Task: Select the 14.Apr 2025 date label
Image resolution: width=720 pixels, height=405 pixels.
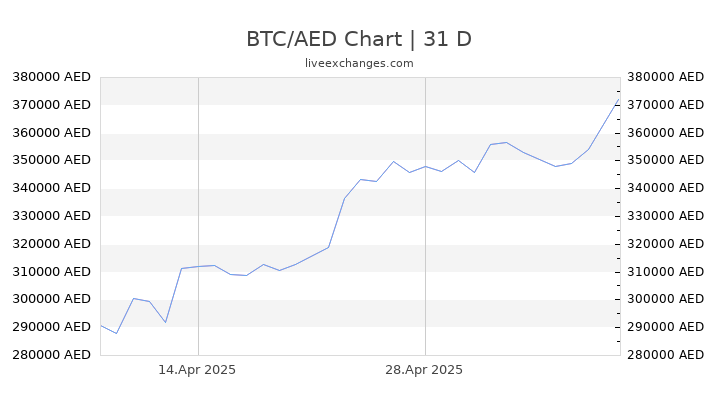Action: click(x=197, y=370)
